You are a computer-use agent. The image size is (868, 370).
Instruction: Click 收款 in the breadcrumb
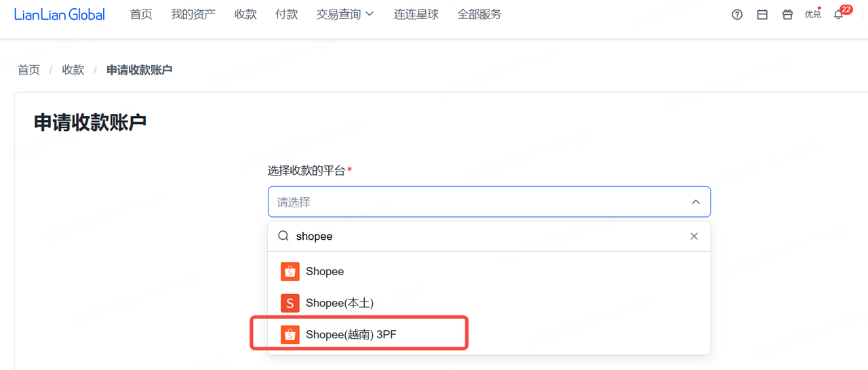click(x=73, y=70)
